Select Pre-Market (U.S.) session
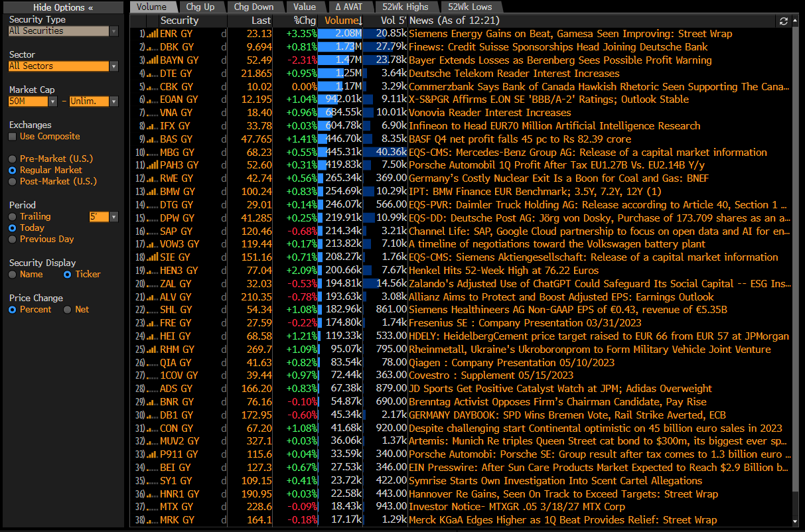805x532 pixels. click(13, 159)
